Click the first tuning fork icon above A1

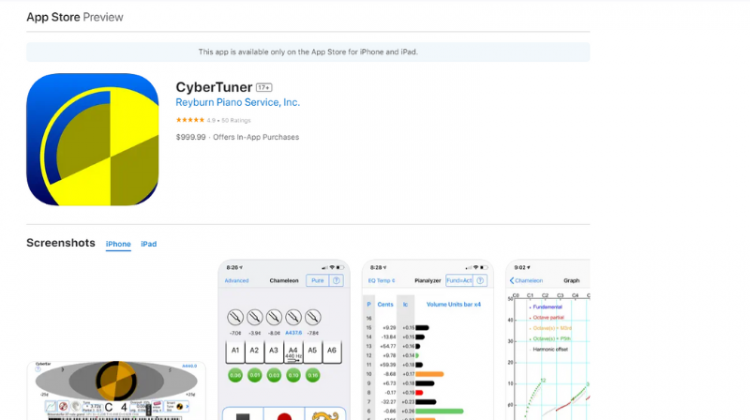235,317
